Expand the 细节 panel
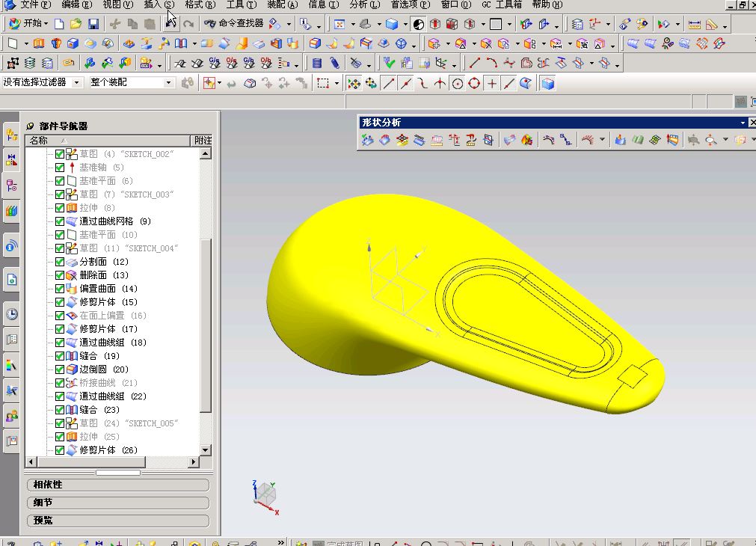756x546 pixels. pyautogui.click(x=118, y=503)
